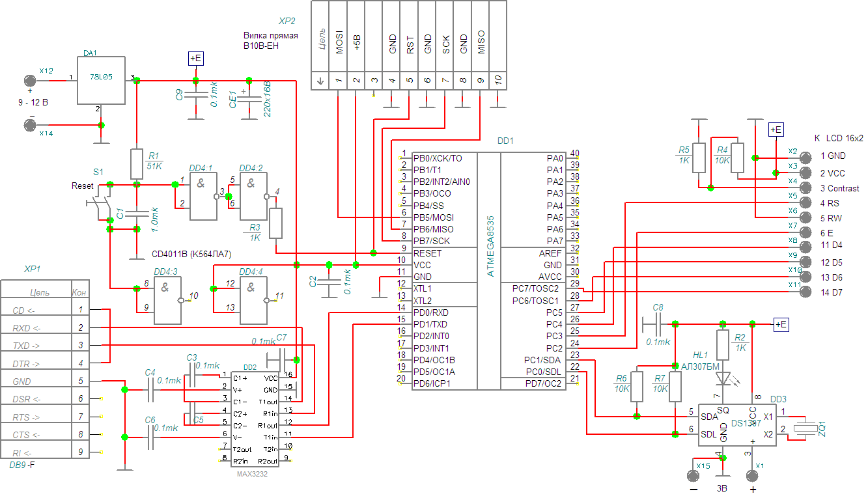The height and width of the screenshot is (498, 868).
Task: Click the +5B cell in XP2 header
Action: [356, 36]
